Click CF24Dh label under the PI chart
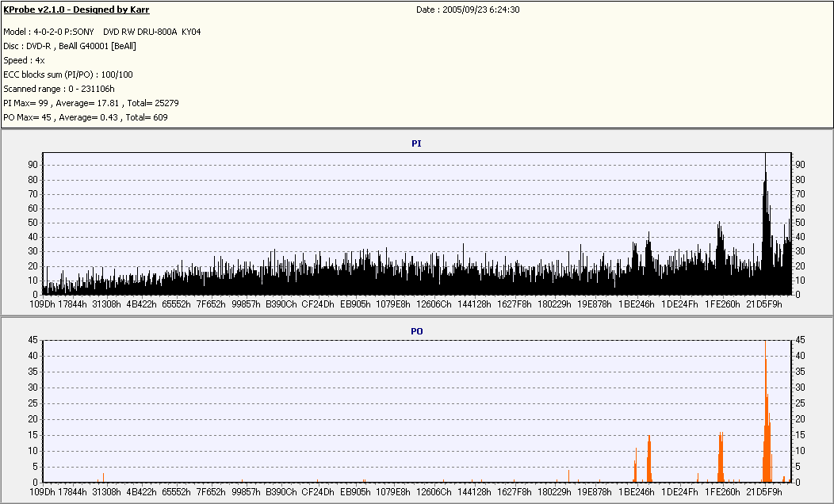 [x=318, y=304]
